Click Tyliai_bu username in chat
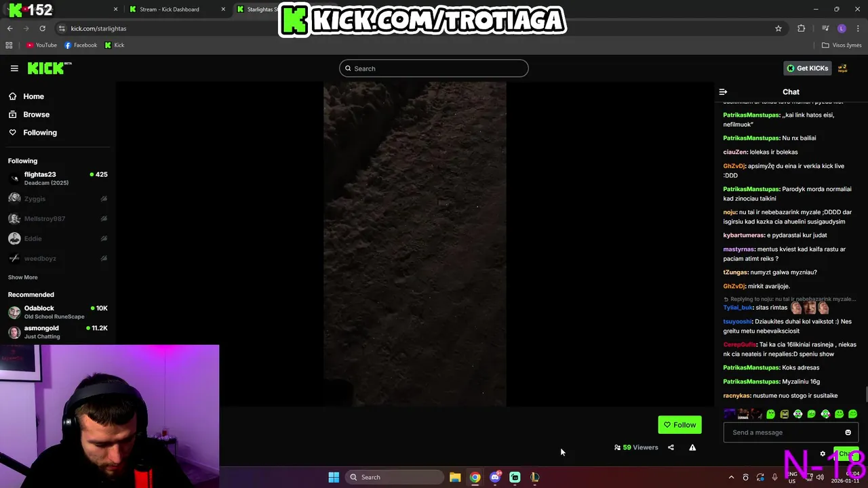 (738, 308)
